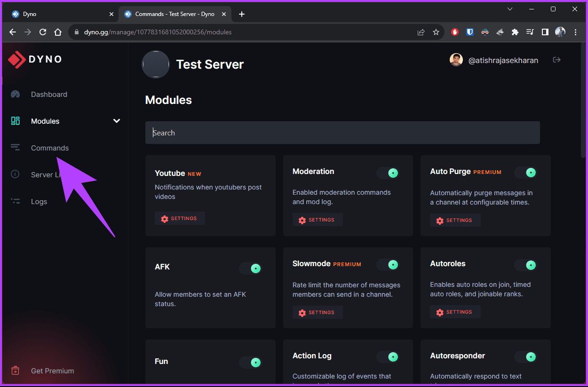Collapse the Modules sidebar chevron
The image size is (588, 387).
point(117,121)
